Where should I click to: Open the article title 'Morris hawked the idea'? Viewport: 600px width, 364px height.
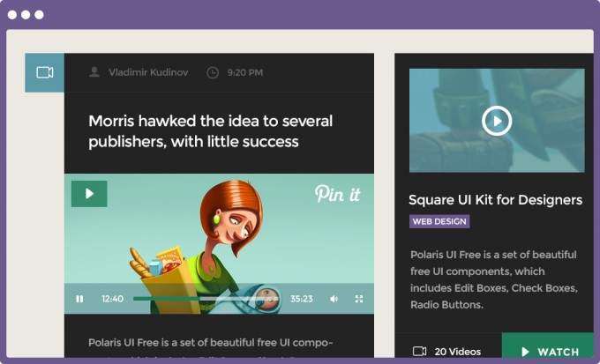tap(211, 131)
